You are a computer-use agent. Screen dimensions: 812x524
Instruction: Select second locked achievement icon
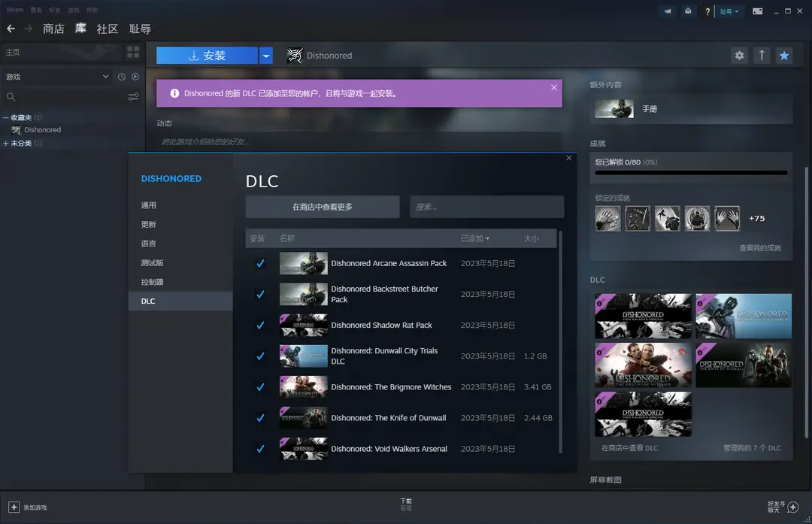point(638,219)
